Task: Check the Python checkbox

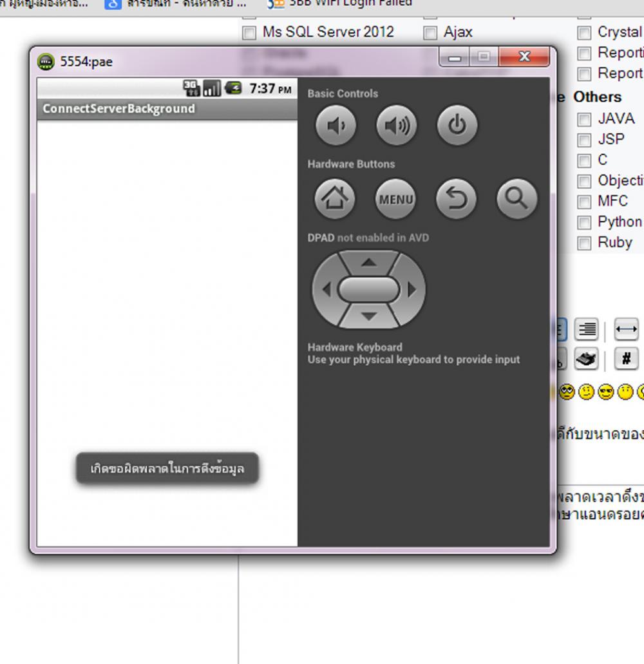Action: [584, 222]
